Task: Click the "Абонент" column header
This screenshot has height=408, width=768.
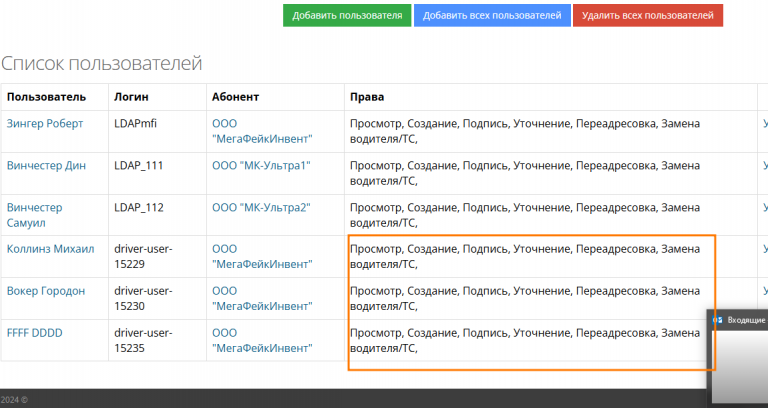Action: (236, 97)
